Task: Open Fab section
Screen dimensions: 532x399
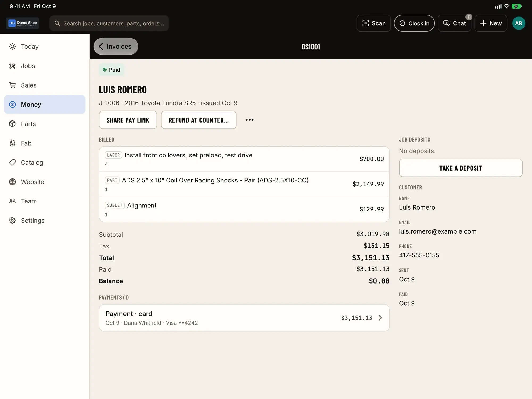Action: coord(45,143)
